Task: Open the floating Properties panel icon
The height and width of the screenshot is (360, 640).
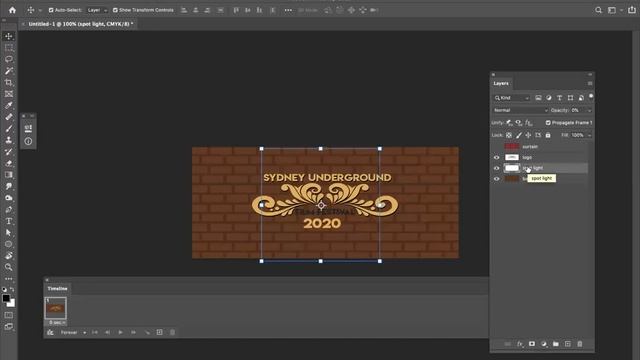Action: coord(28,129)
